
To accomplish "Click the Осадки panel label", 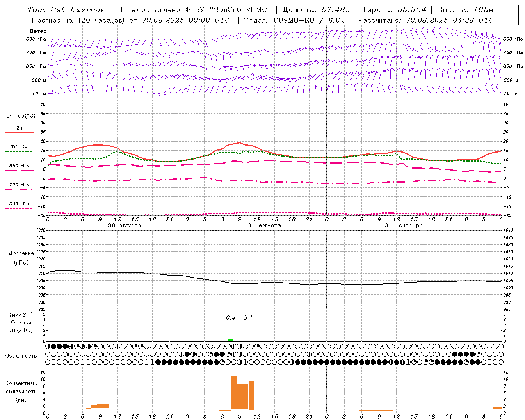I will click(21, 322).
